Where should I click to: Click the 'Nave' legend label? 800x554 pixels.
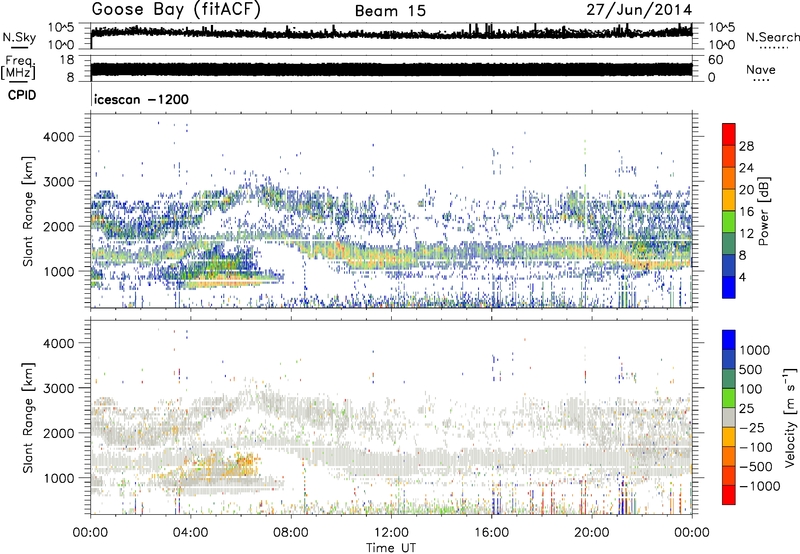tap(760, 69)
